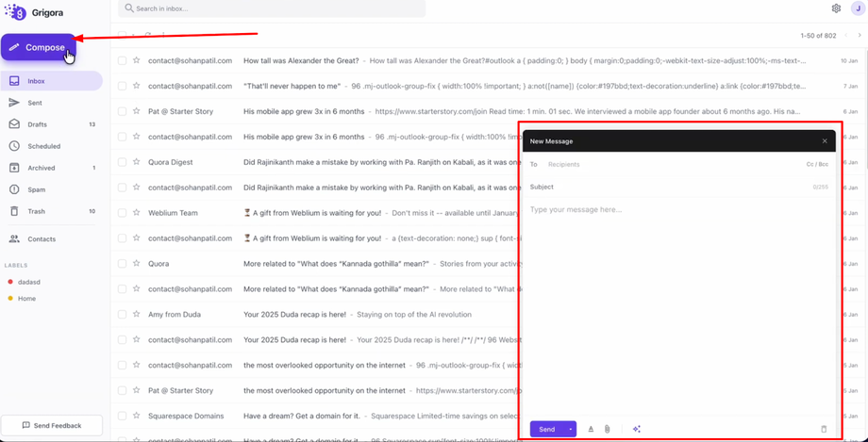Open the Drafts folder
The image size is (868, 442).
51,124
